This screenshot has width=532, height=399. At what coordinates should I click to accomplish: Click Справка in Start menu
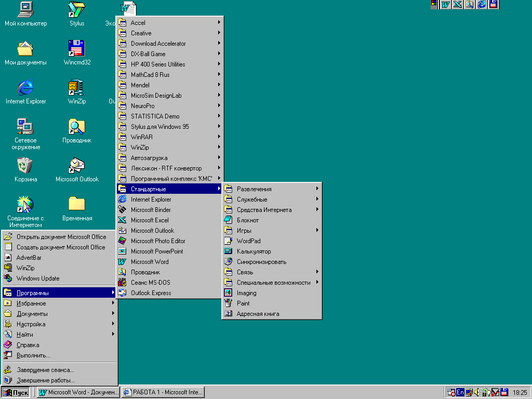coord(59,345)
